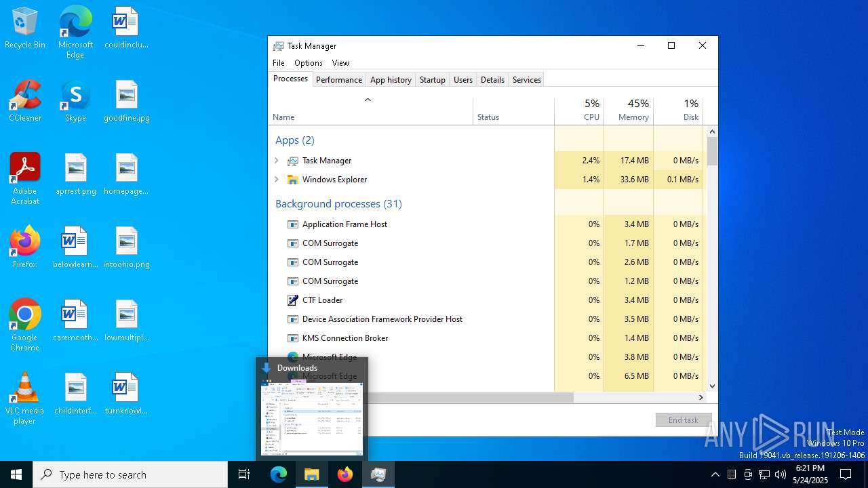Sort processes by Memory column

(629, 110)
